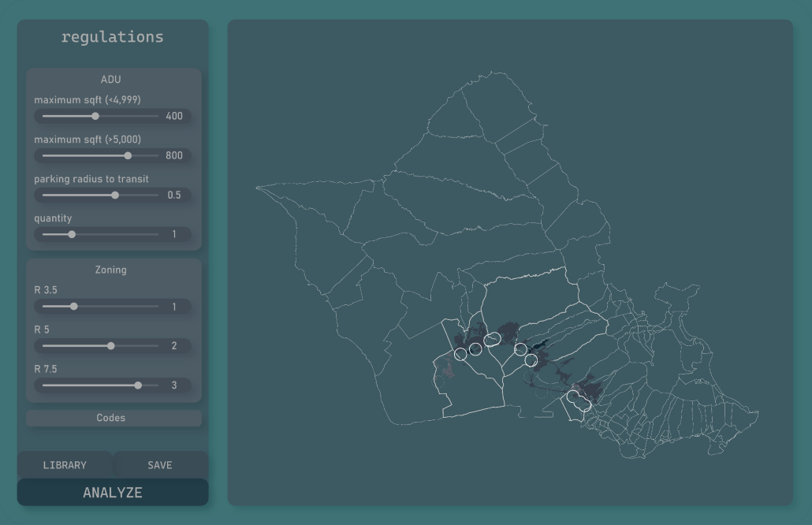Change the ADU quantity slider
The height and width of the screenshot is (525, 812).
click(72, 234)
